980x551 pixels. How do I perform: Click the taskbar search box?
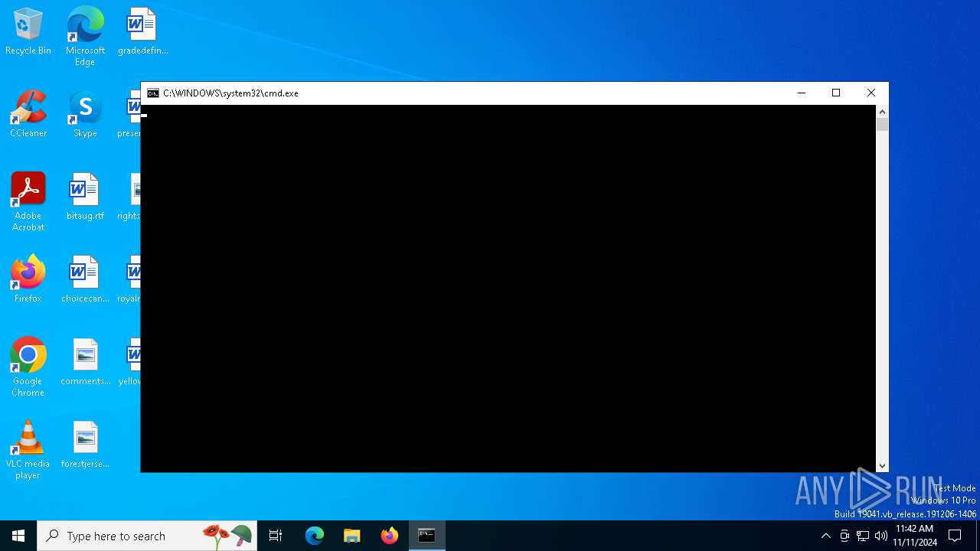pyautogui.click(x=148, y=536)
